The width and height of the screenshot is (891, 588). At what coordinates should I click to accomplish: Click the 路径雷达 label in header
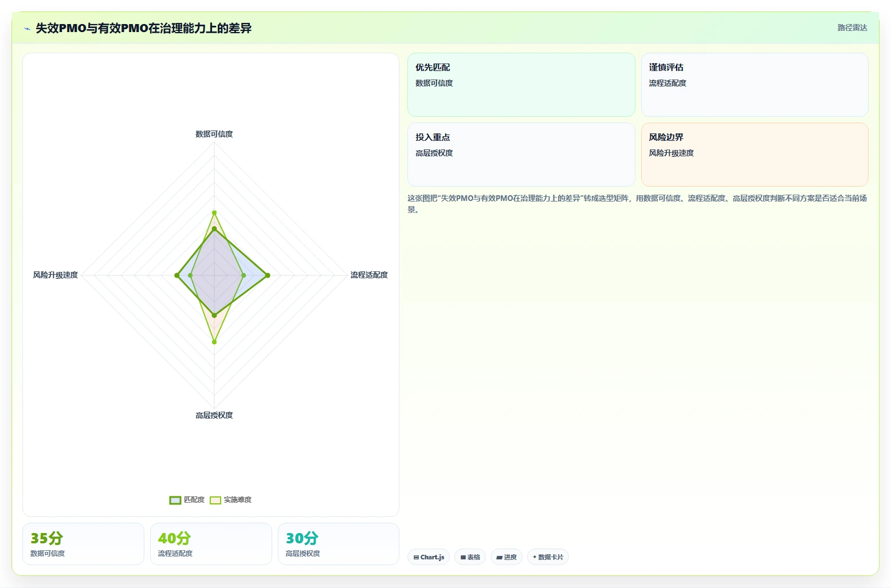click(x=852, y=27)
